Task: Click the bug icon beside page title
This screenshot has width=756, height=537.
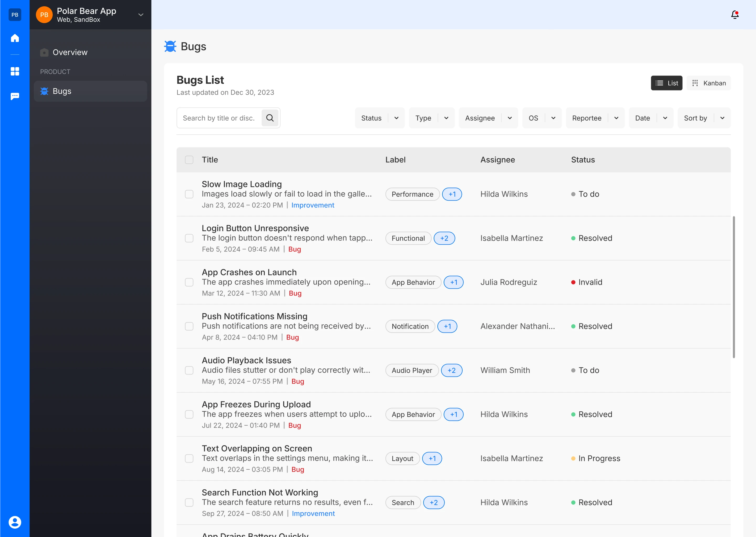Action: pyautogui.click(x=170, y=46)
